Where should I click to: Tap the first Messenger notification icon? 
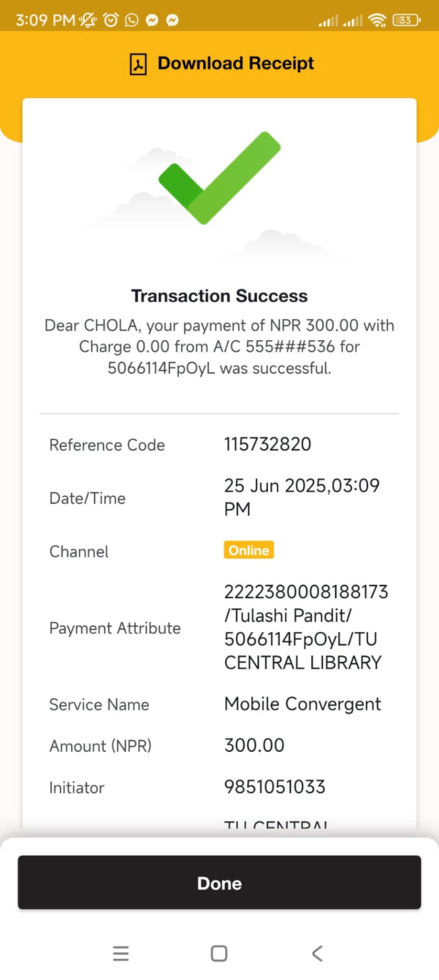pyautogui.click(x=152, y=20)
